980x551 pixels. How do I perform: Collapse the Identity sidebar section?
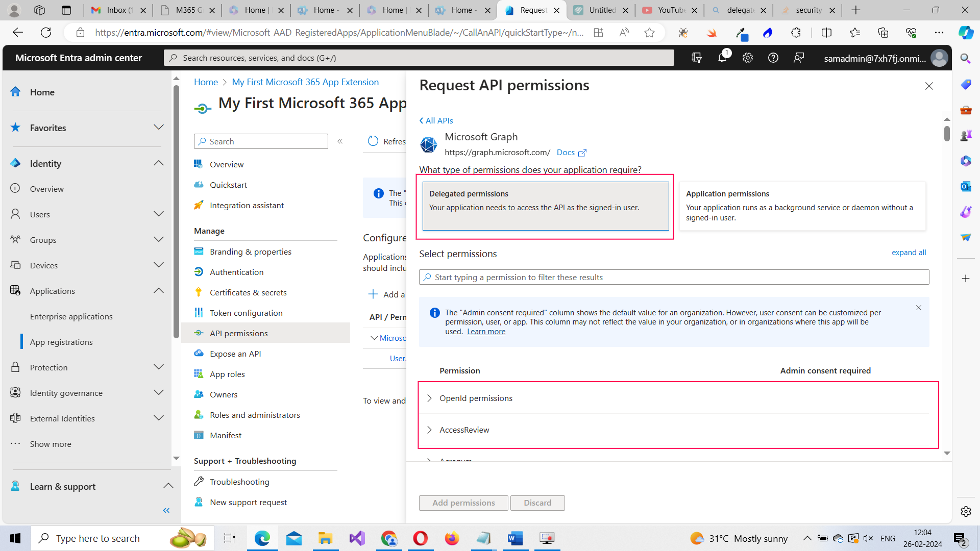click(x=158, y=163)
